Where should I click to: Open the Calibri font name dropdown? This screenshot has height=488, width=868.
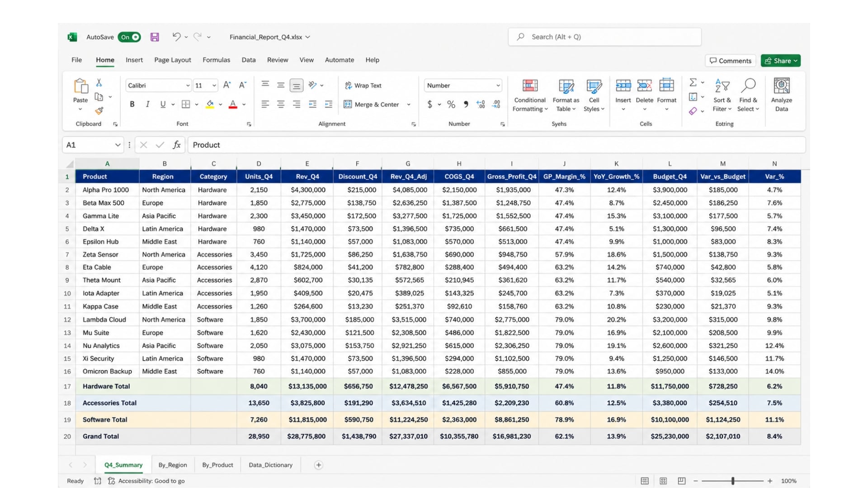[x=188, y=85]
